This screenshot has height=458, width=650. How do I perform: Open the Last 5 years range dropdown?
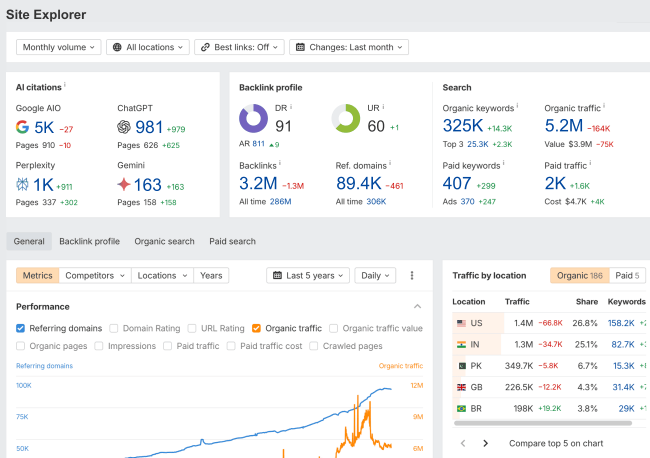[308, 275]
